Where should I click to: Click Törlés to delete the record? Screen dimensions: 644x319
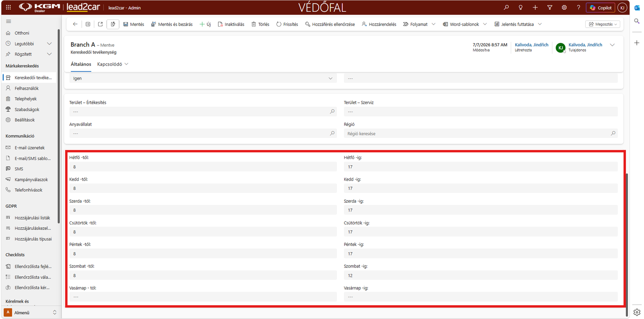pyautogui.click(x=260, y=24)
